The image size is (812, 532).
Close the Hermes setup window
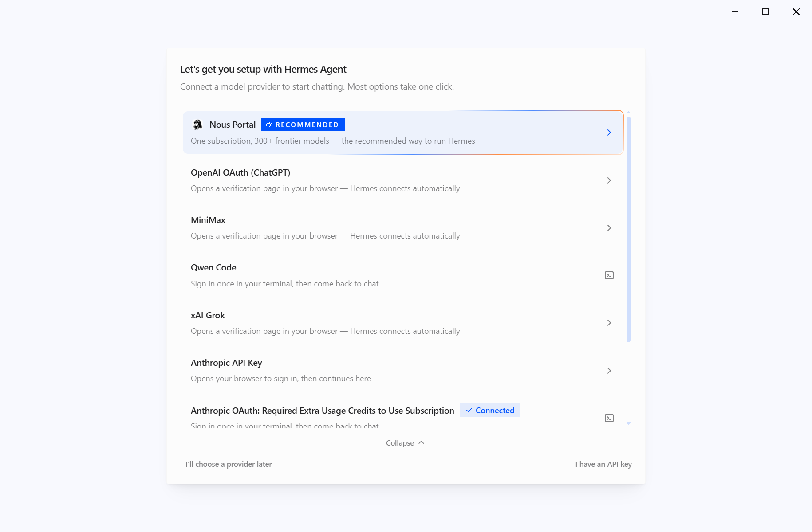pos(796,12)
